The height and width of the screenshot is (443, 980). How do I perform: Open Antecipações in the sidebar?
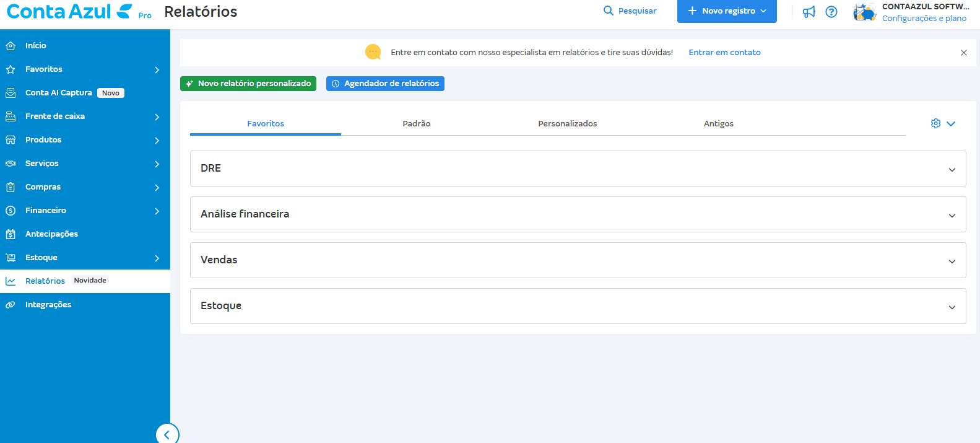(51, 234)
